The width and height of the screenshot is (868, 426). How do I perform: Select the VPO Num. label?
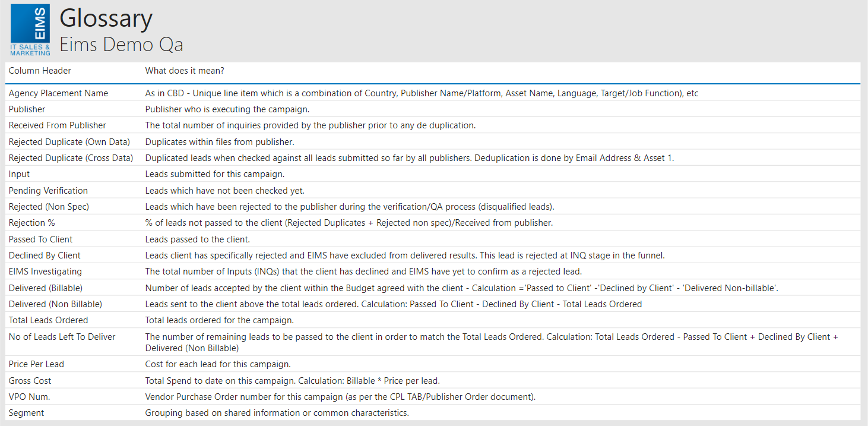click(x=28, y=397)
